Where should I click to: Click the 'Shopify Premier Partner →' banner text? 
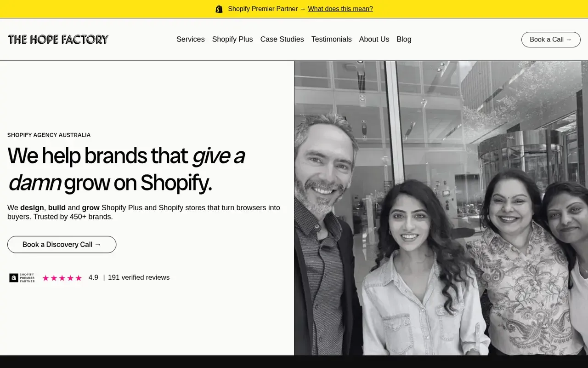click(267, 9)
